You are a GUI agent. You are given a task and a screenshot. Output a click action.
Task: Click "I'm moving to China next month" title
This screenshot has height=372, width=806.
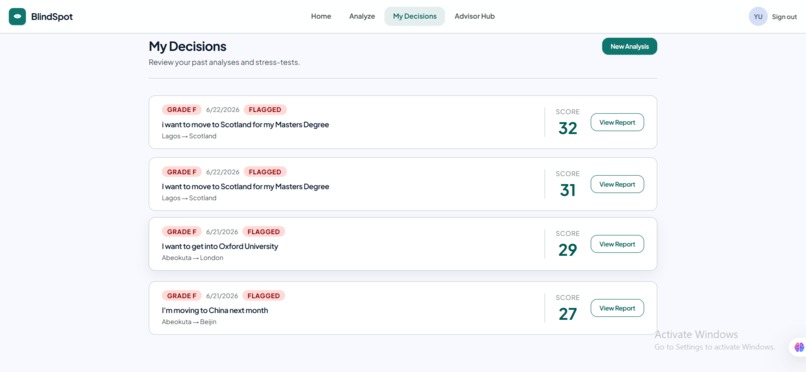[215, 310]
